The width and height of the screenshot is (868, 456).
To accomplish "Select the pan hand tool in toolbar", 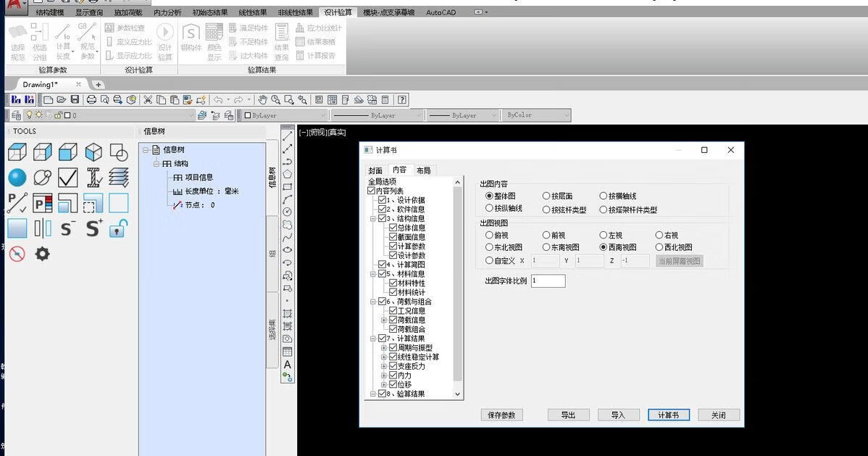I will click(x=262, y=99).
